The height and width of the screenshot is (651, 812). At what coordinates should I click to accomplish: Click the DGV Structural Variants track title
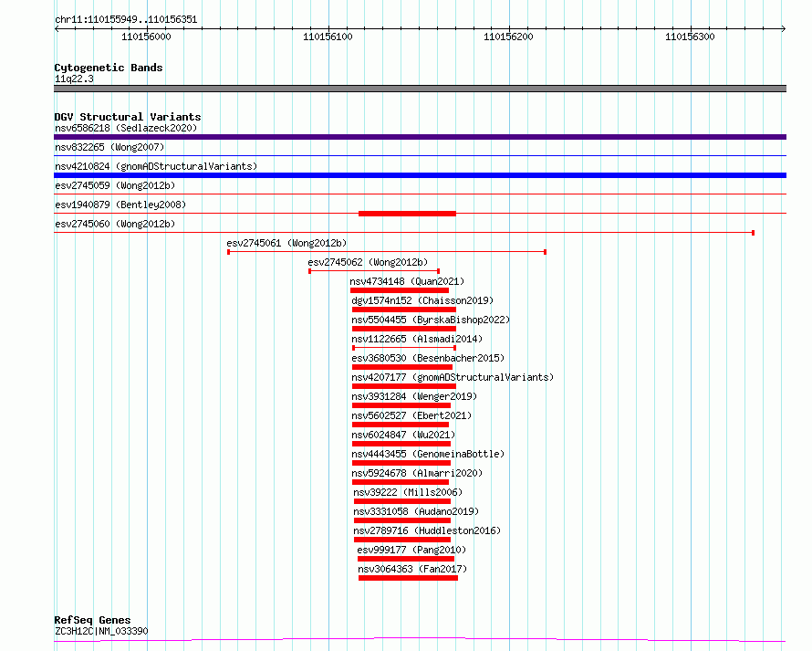point(128,117)
